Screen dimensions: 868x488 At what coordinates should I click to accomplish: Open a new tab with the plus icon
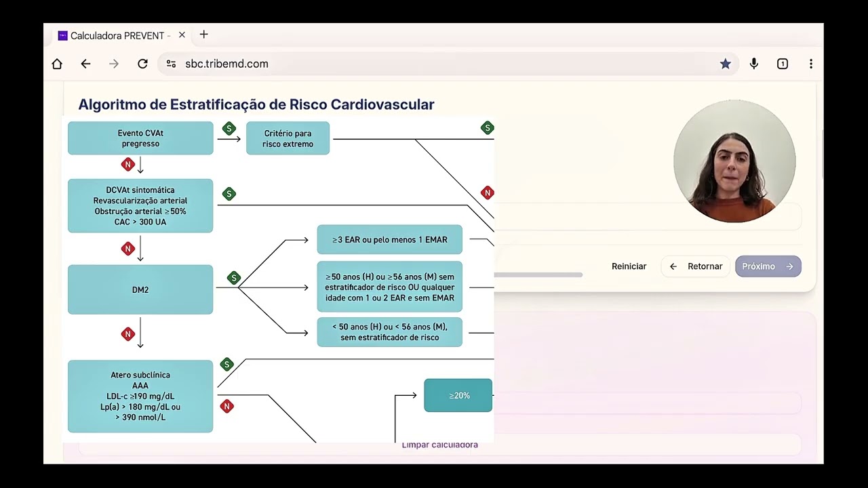tap(204, 35)
